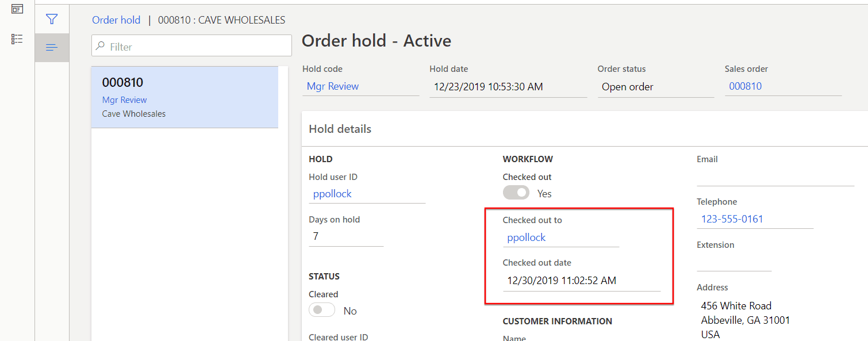Open the Order hold breadcrumb link

(116, 20)
